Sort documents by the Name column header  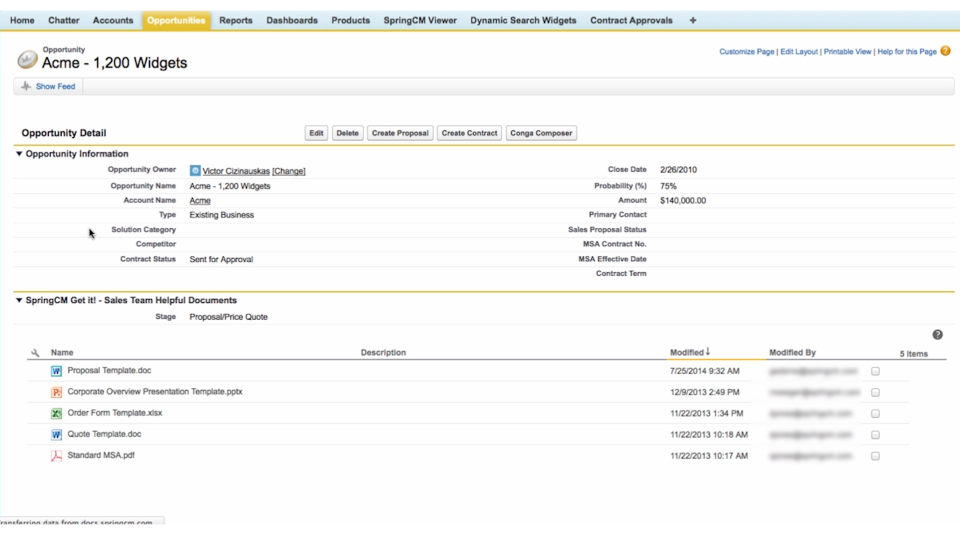62,353
